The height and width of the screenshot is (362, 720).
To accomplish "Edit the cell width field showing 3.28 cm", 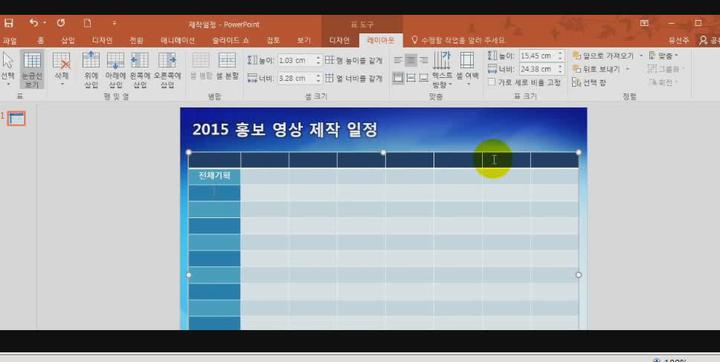I will 296,78.
